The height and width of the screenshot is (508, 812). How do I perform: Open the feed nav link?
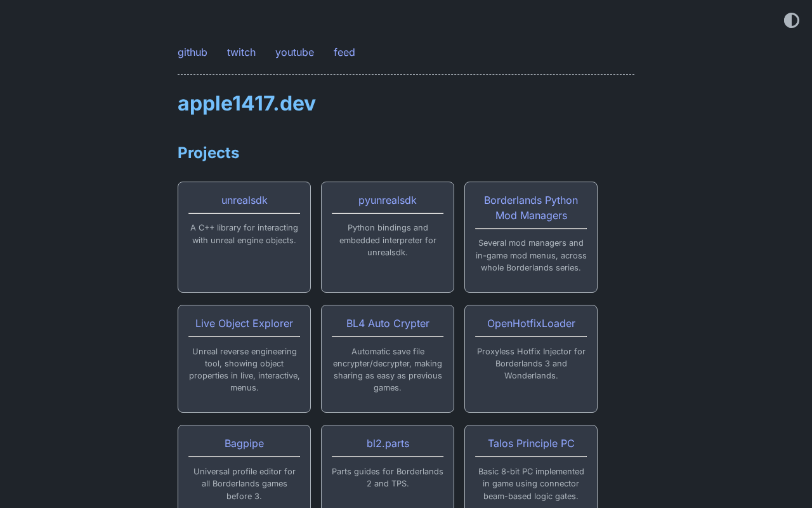(x=344, y=52)
